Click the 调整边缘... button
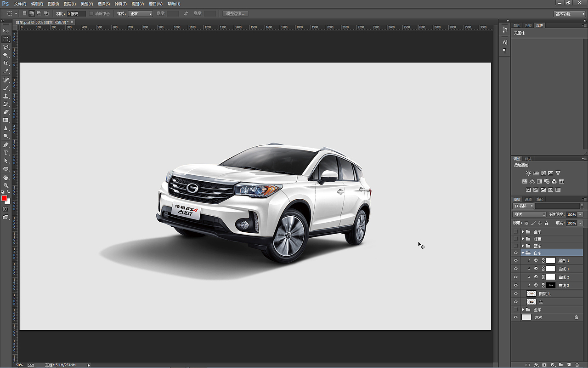 coord(236,14)
